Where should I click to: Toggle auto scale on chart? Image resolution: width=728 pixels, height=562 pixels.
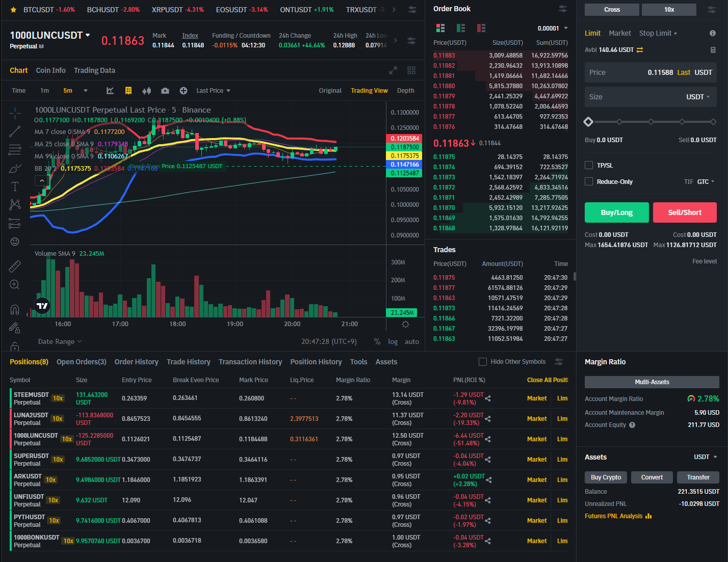click(412, 342)
